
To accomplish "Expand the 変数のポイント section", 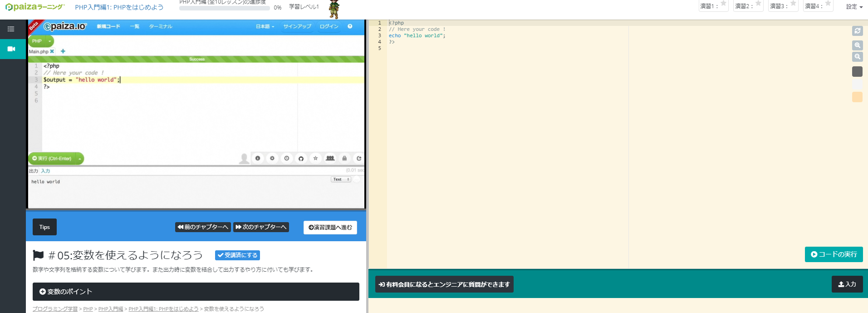I will pyautogui.click(x=196, y=292).
